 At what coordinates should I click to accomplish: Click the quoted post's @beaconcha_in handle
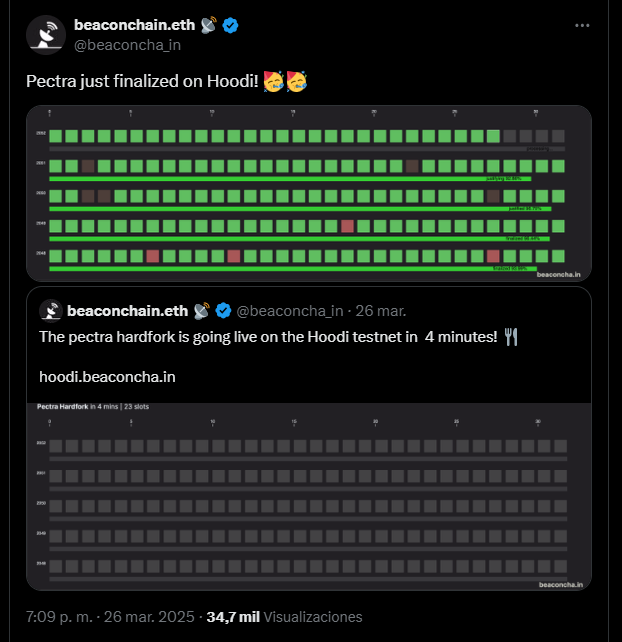[x=290, y=310]
